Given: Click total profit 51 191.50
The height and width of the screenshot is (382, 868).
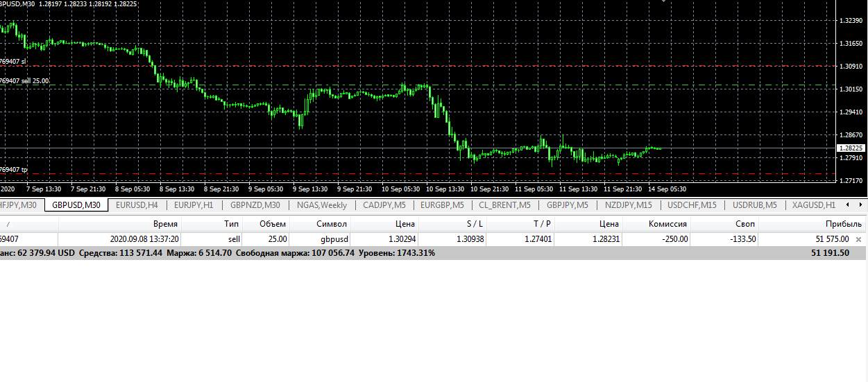Looking at the screenshot, I should click(x=830, y=253).
